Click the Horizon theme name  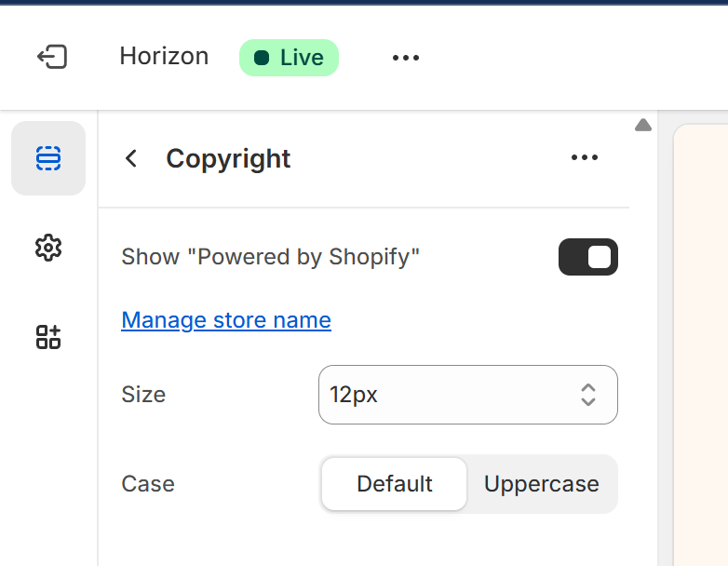coord(164,57)
